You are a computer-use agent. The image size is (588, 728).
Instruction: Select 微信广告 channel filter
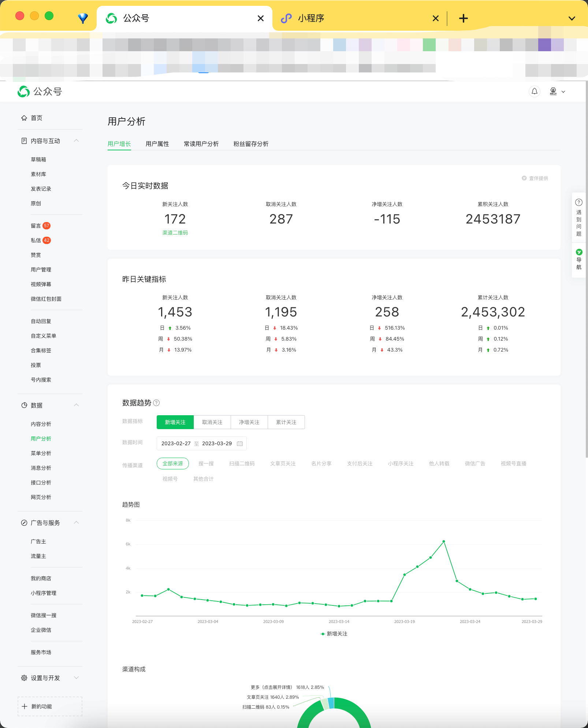click(475, 464)
